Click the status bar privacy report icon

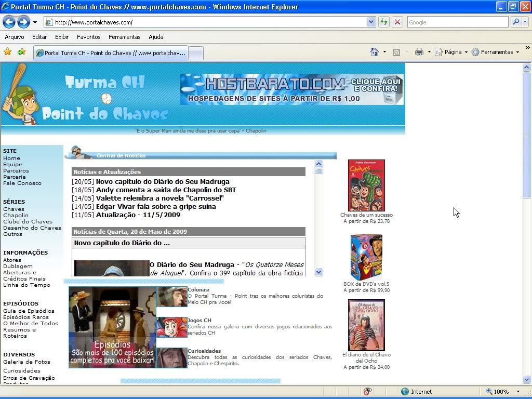[x=367, y=392]
